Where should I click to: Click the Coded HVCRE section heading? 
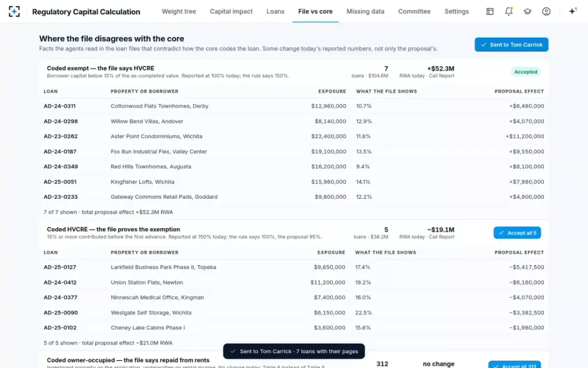coord(114,229)
